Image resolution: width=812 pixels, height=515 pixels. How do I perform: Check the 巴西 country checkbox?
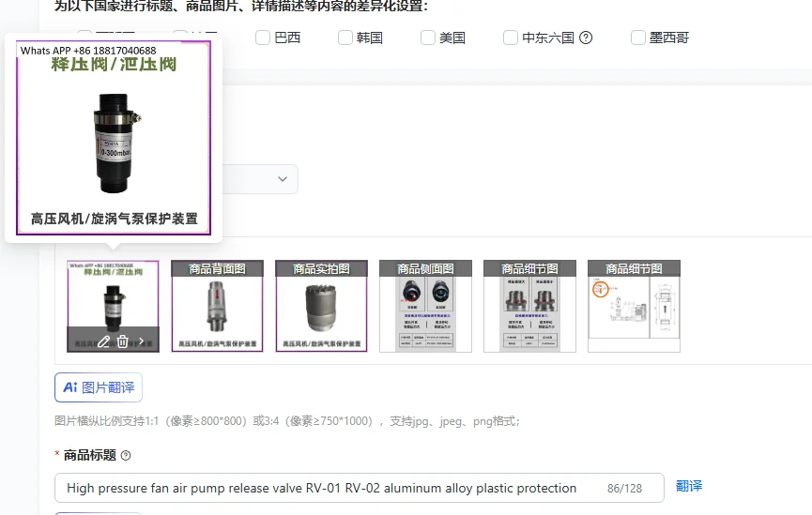(263, 38)
